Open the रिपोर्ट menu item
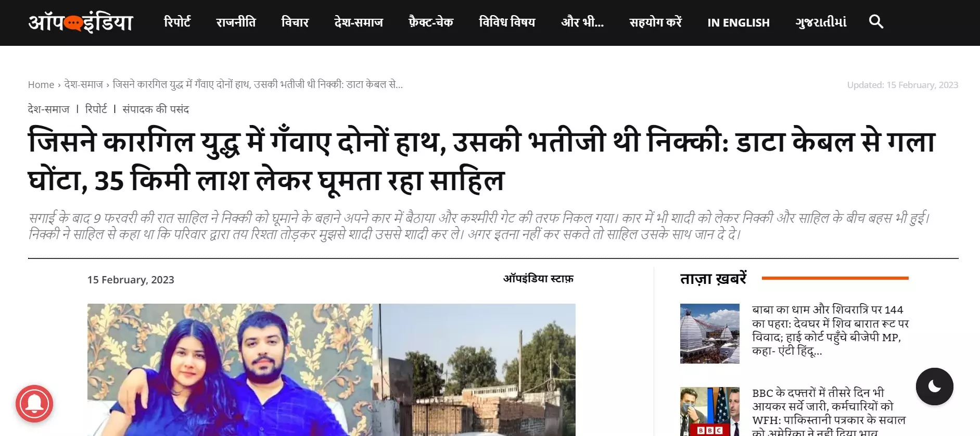 pyautogui.click(x=177, y=22)
